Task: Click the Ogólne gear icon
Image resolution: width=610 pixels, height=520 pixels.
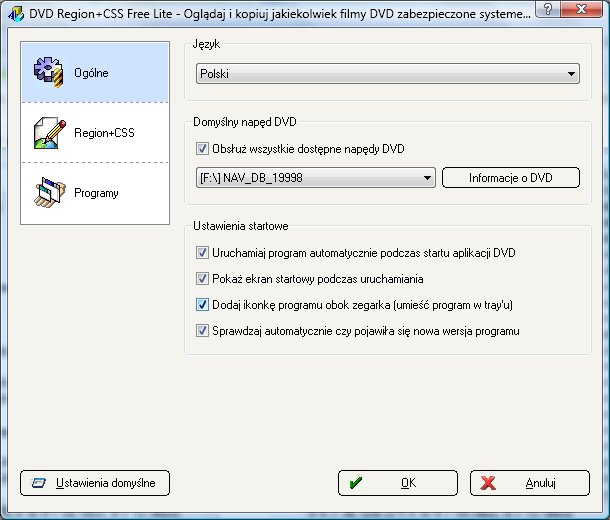Action: 48,72
